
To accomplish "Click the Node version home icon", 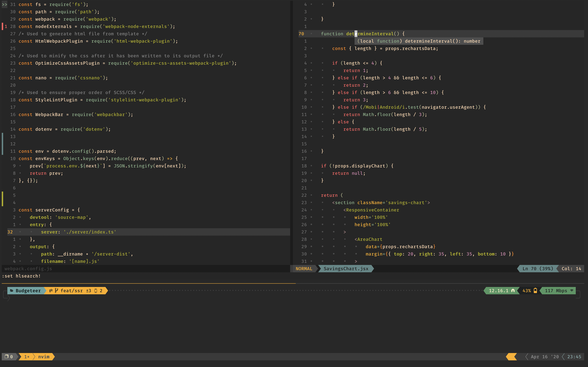I will pos(513,290).
